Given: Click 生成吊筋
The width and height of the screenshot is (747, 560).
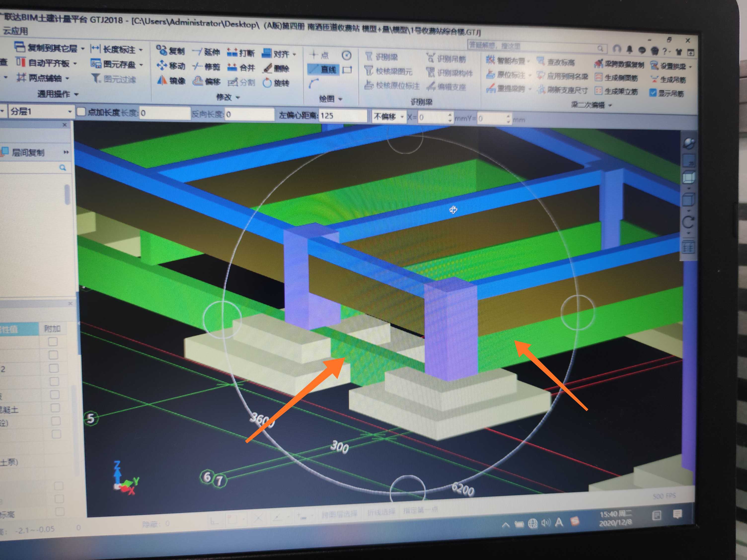Looking at the screenshot, I should 668,80.
